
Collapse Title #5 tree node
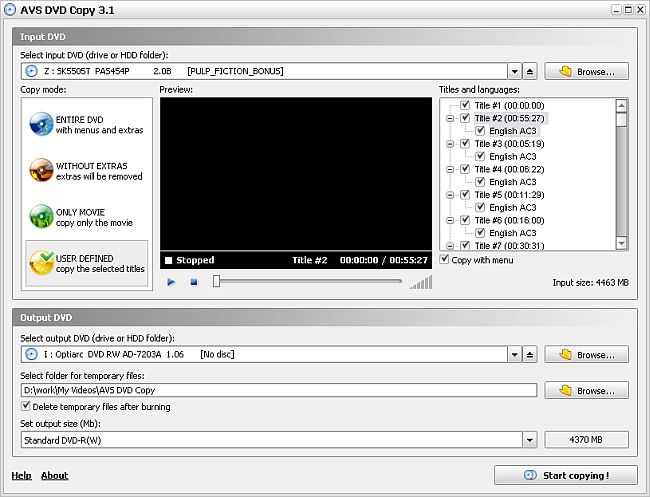450,195
